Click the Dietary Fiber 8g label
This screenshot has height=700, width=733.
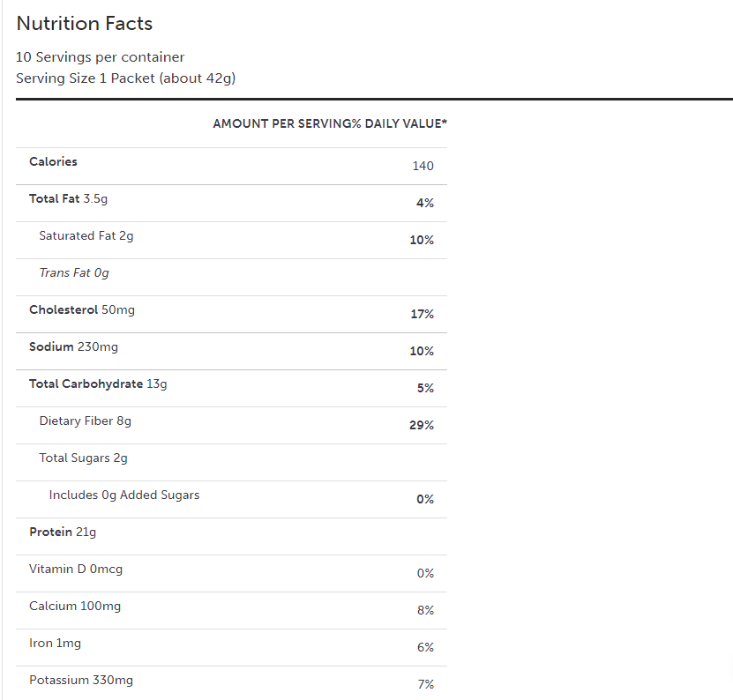(x=86, y=421)
